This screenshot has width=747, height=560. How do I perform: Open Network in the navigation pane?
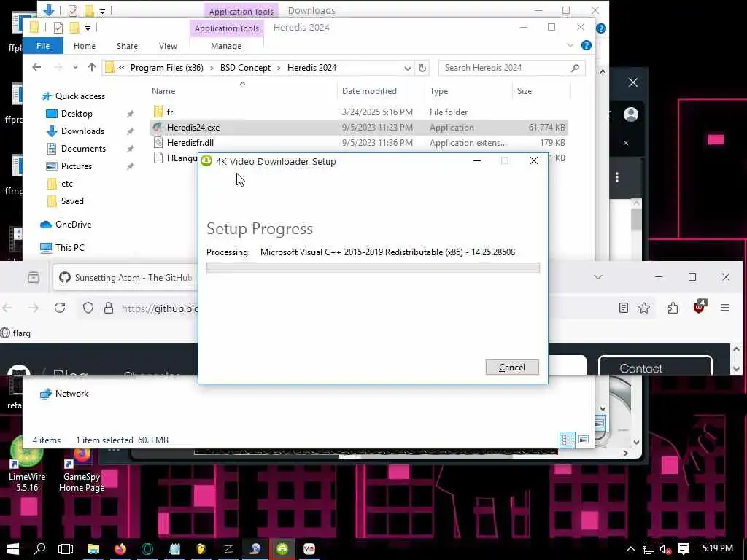71,393
